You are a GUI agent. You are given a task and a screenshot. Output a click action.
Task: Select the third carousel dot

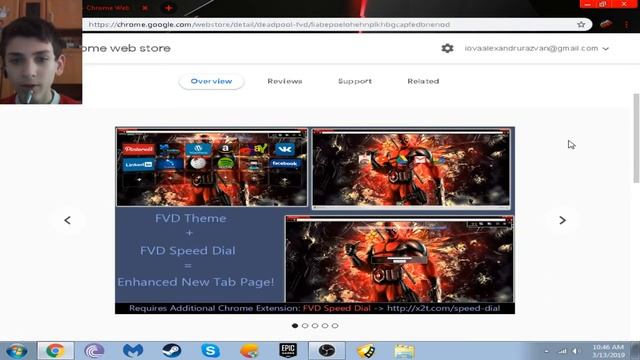[315, 326]
